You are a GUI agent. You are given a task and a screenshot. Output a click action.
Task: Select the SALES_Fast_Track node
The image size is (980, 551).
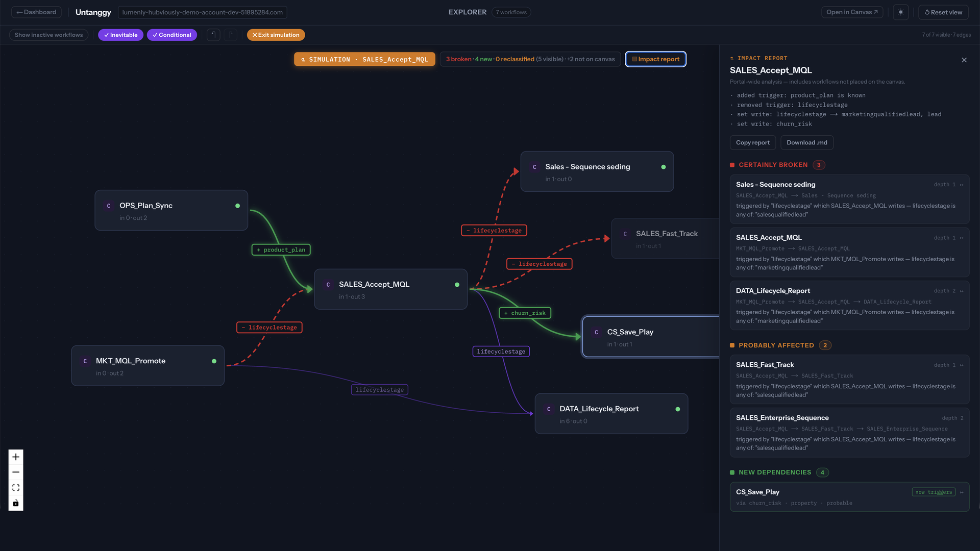tap(666, 239)
